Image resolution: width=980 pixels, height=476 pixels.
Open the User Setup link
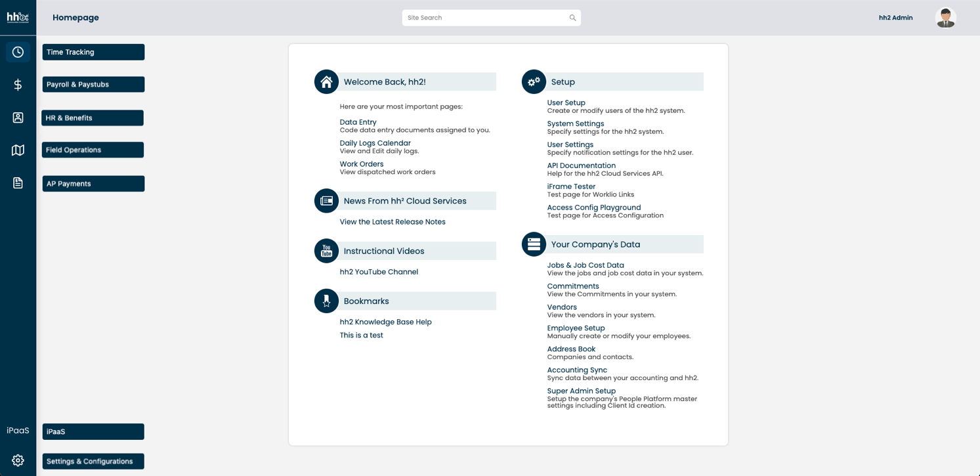(x=566, y=102)
